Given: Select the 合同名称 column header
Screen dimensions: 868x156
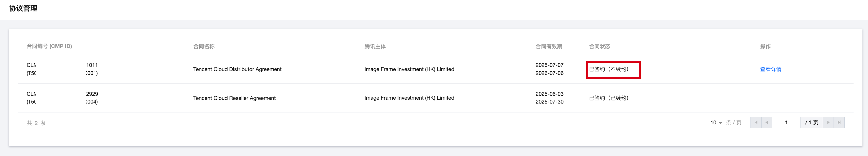Looking at the screenshot, I should click(204, 47).
